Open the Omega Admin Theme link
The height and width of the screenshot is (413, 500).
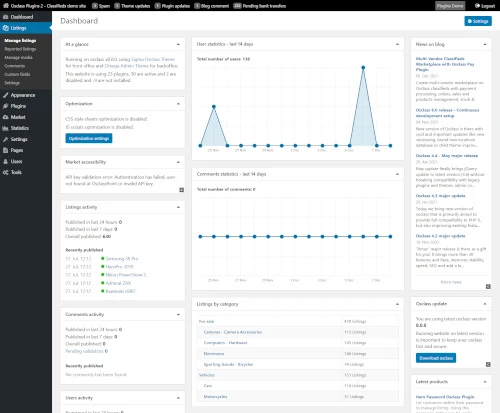(127, 66)
